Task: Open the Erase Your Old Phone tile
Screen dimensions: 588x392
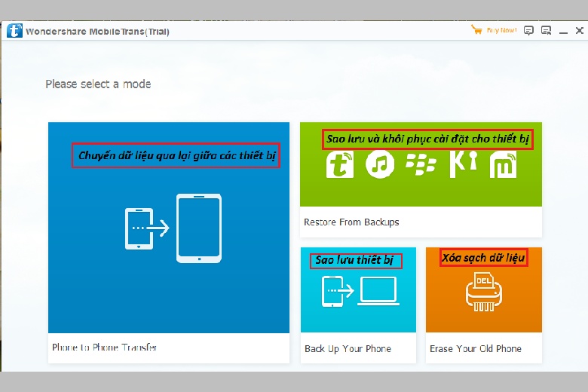Action: point(484,305)
